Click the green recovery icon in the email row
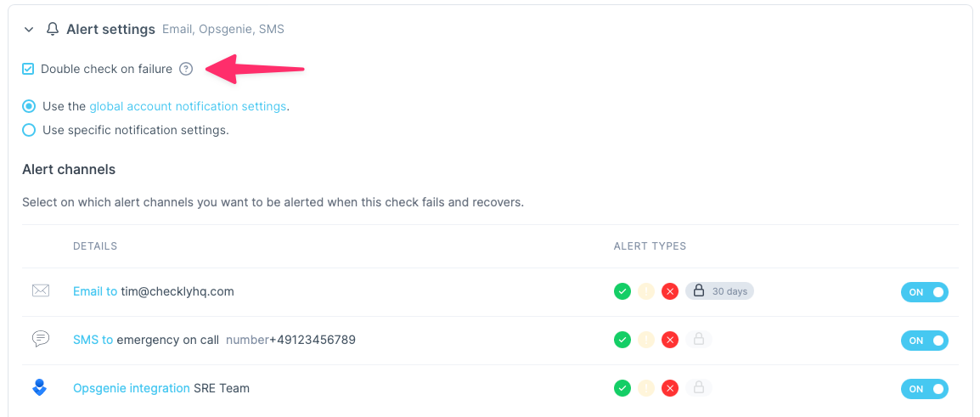The height and width of the screenshot is (417, 980). point(622,291)
